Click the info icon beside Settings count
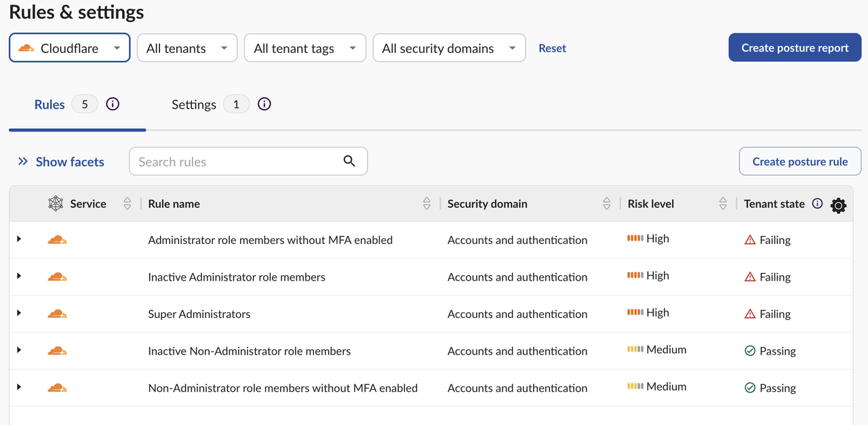The image size is (868, 425). click(264, 104)
